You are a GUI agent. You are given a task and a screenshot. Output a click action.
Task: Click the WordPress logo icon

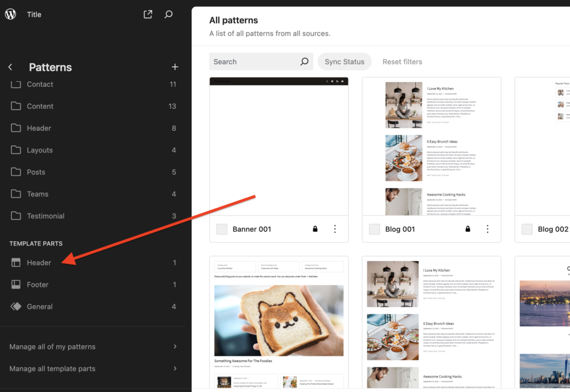(x=11, y=14)
